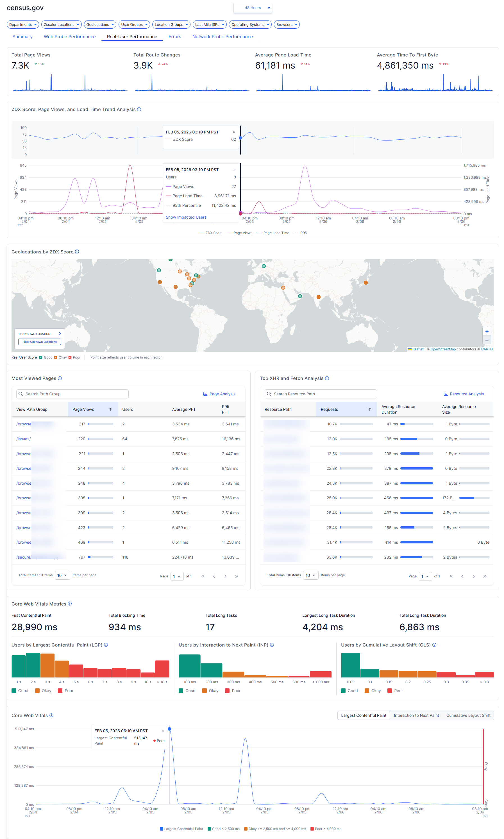The height and width of the screenshot is (839, 504).
Task: Open items per page dropdown in XHR table
Action: click(x=310, y=575)
